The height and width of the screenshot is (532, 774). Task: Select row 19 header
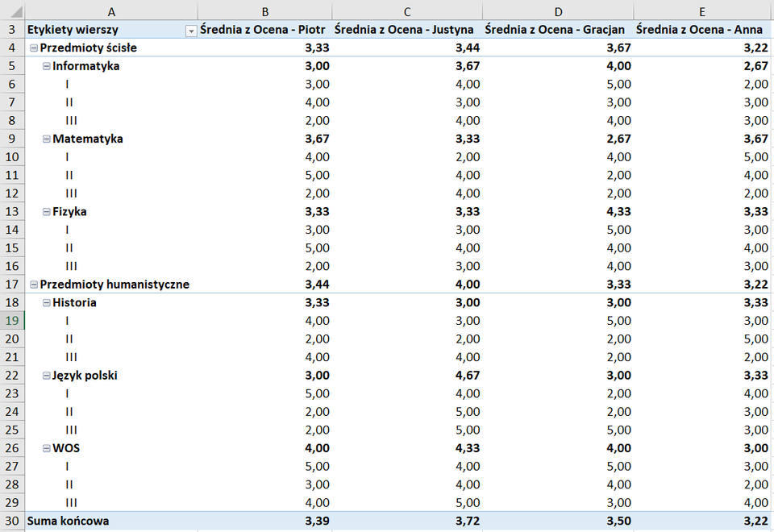pyautogui.click(x=12, y=321)
